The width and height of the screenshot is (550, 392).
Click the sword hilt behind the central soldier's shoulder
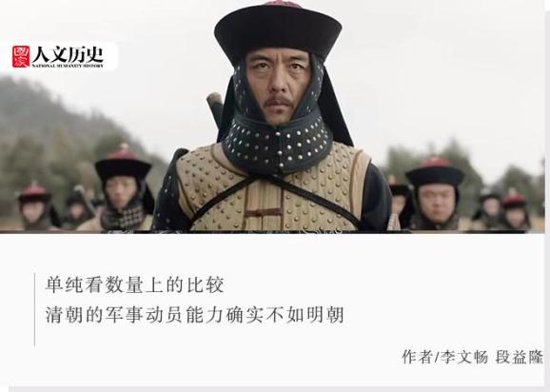pos(215,108)
